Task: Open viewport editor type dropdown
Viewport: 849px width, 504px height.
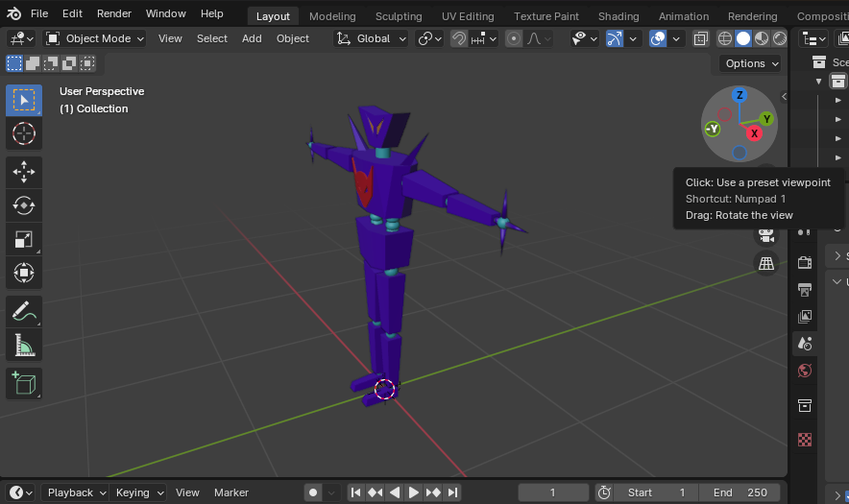Action: point(21,38)
